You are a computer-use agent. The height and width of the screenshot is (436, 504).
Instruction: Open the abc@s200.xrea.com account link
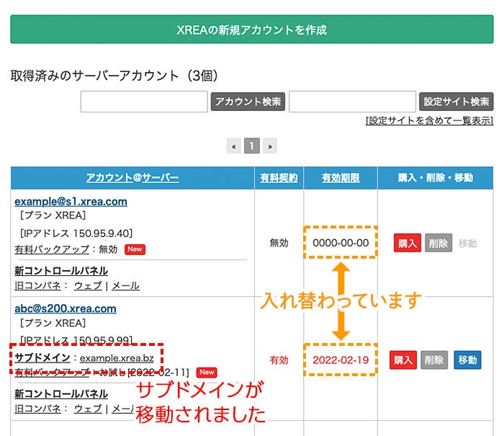pyautogui.click(x=65, y=308)
